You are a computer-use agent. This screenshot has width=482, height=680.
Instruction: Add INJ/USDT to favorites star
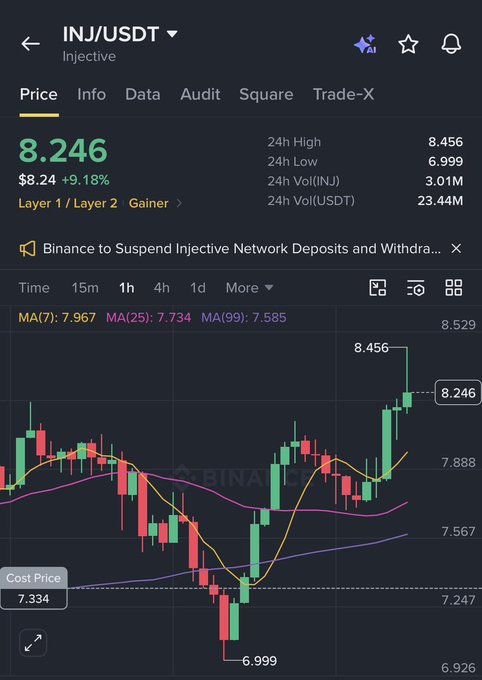408,44
